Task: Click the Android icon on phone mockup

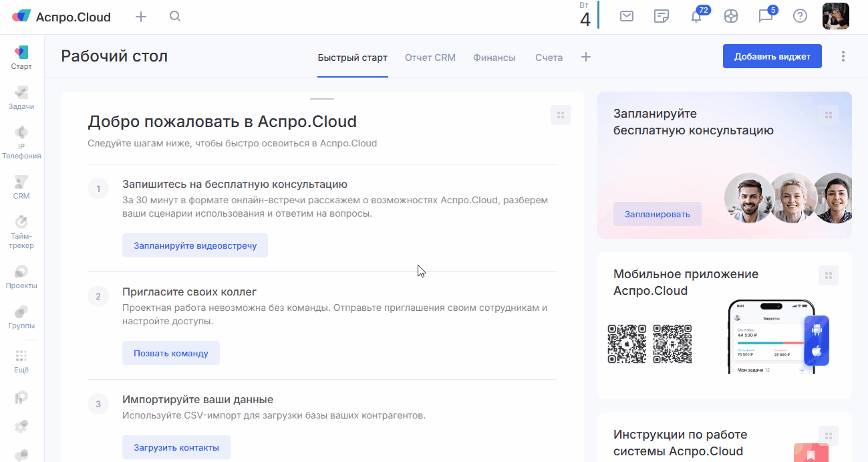Action: pyautogui.click(x=816, y=330)
